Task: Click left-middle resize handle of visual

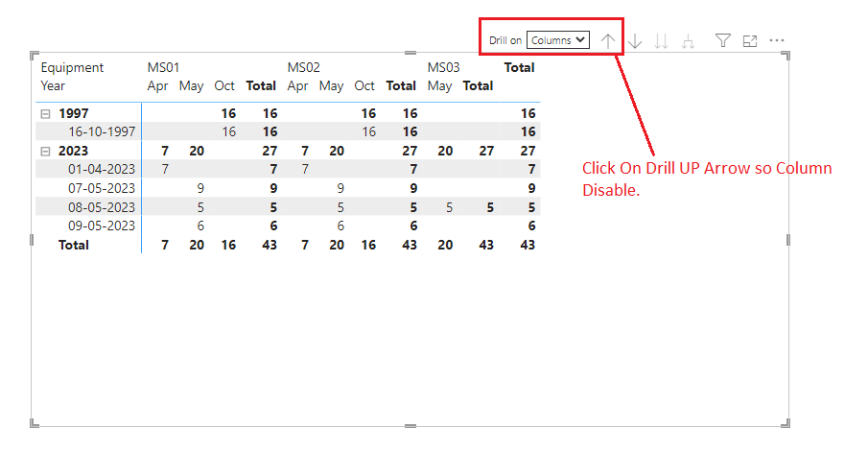Action: click(32, 240)
